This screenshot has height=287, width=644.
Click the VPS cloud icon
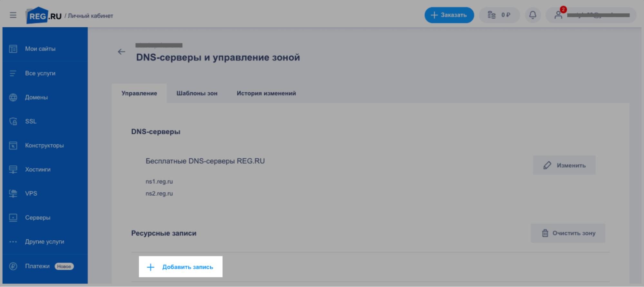point(13,193)
